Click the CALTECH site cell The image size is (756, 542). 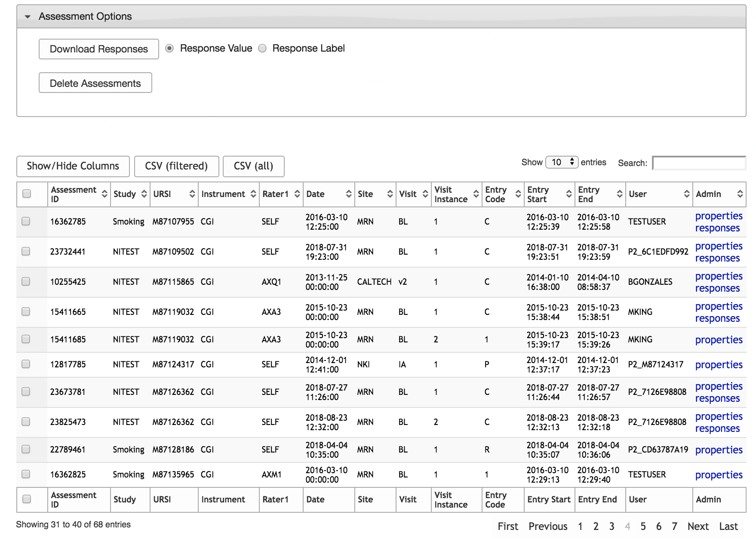pyautogui.click(x=374, y=282)
